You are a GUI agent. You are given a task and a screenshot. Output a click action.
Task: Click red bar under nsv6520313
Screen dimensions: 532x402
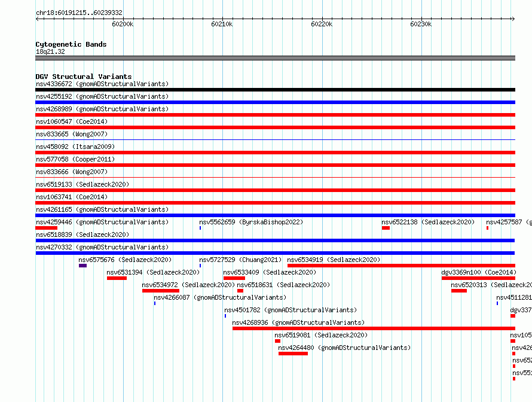tap(459, 291)
